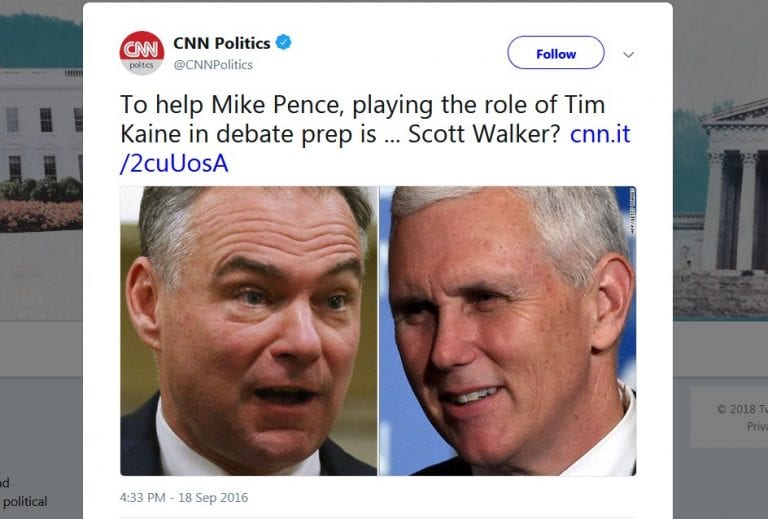The image size is (768, 519).
Task: Click the CNN Politics profile avatar
Action: 141,52
